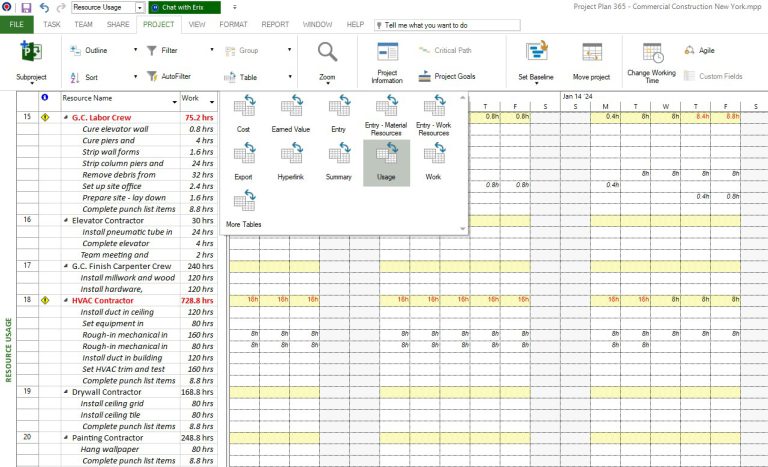The height and width of the screenshot is (467, 768).
Task: Open More Tables option
Action: tap(243, 209)
